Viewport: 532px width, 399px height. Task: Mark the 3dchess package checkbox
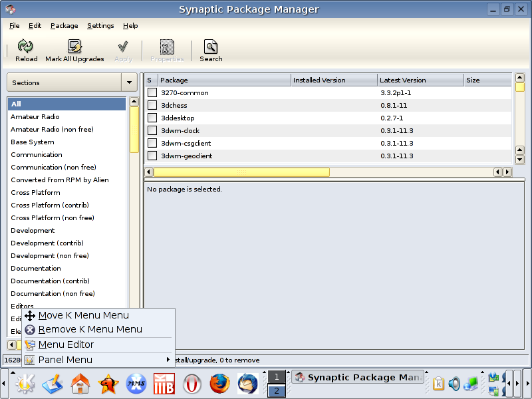pyautogui.click(x=152, y=106)
